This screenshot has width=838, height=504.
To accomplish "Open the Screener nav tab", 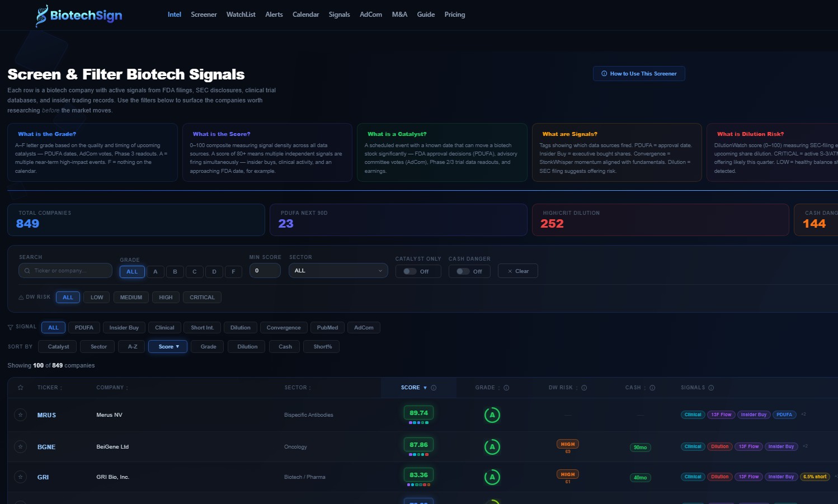I will tap(204, 15).
